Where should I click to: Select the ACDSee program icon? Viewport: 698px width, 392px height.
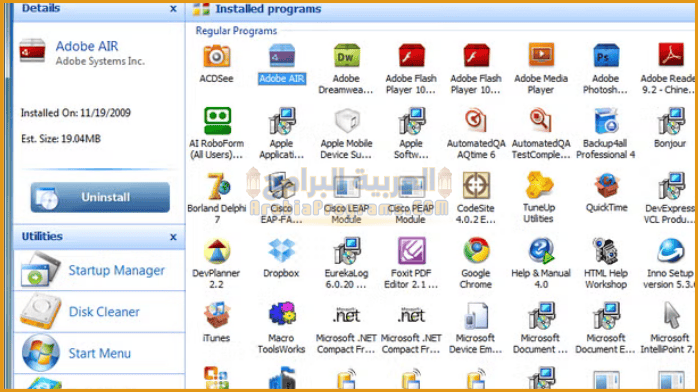(216, 56)
